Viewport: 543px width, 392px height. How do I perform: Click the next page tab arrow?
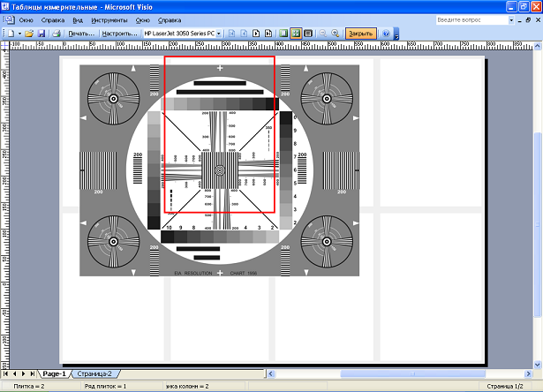pos(23,373)
